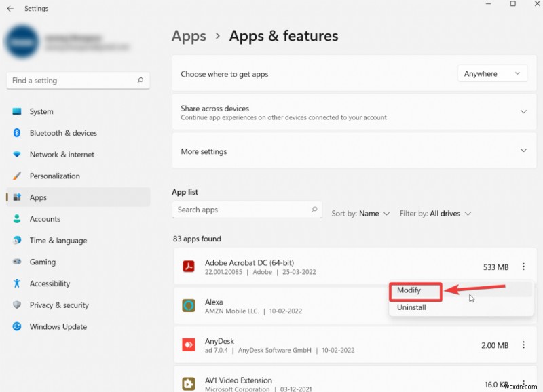The height and width of the screenshot is (392, 543).
Task: Click the 2.00 MB size value
Action: (x=495, y=345)
